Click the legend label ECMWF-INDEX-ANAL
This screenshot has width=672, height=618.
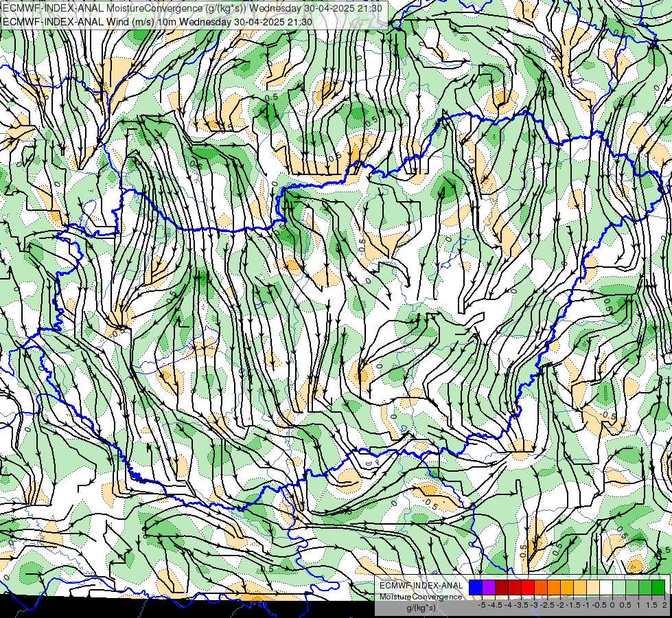[421, 586]
